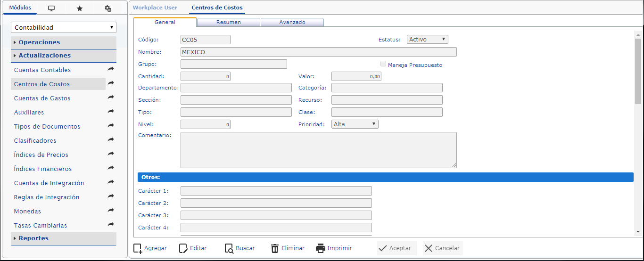Screen dimensions: 644x261
Task: Click the Imprimir printer icon
Action: tap(321, 248)
